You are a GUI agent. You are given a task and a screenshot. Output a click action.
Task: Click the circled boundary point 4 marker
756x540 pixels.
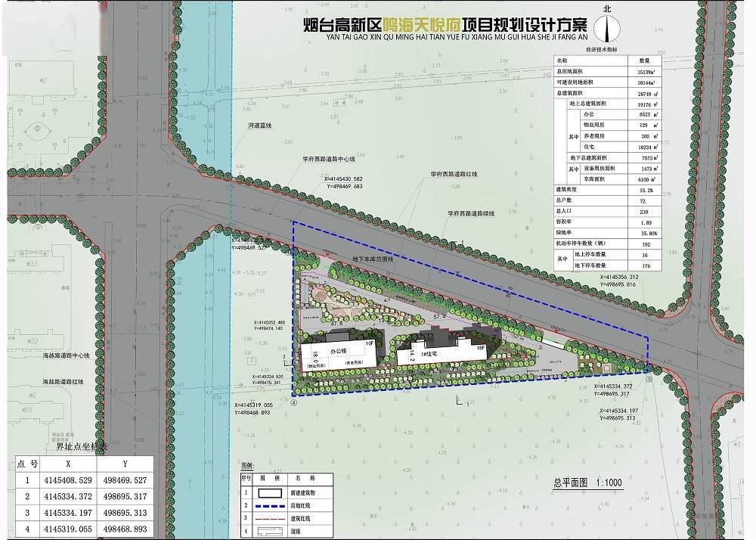click(296, 403)
